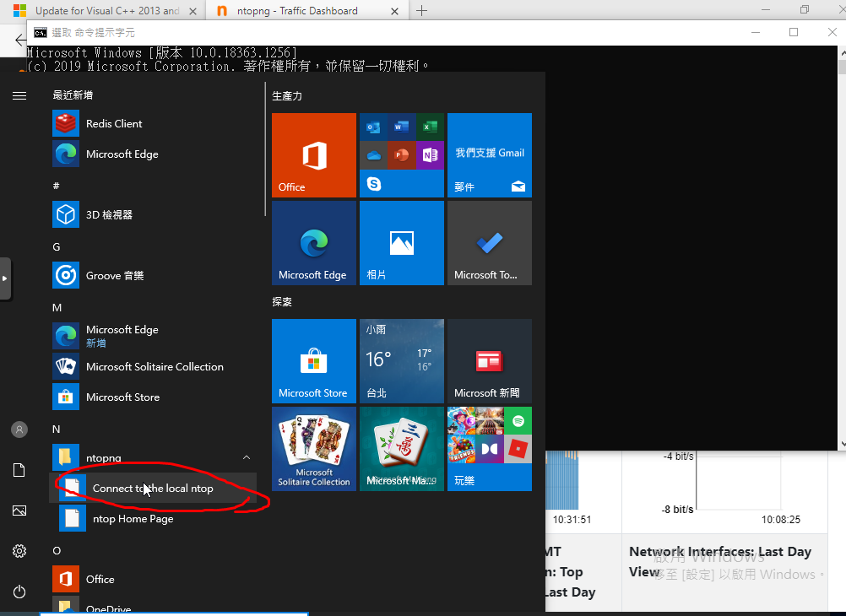Open Connect to the local ntop shortcut

[x=153, y=489]
